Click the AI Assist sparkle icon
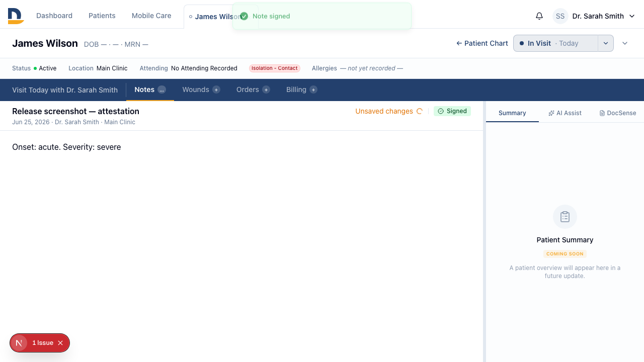 (551, 113)
